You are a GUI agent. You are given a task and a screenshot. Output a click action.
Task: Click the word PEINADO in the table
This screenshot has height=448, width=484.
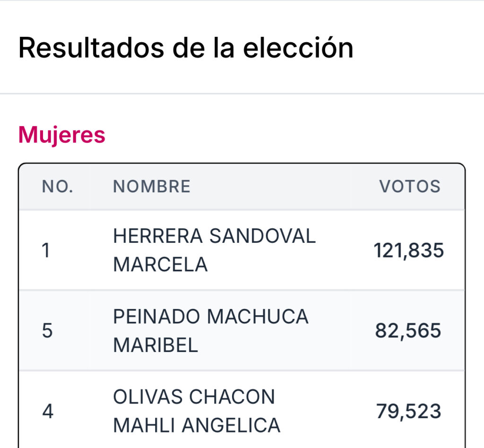(156, 317)
